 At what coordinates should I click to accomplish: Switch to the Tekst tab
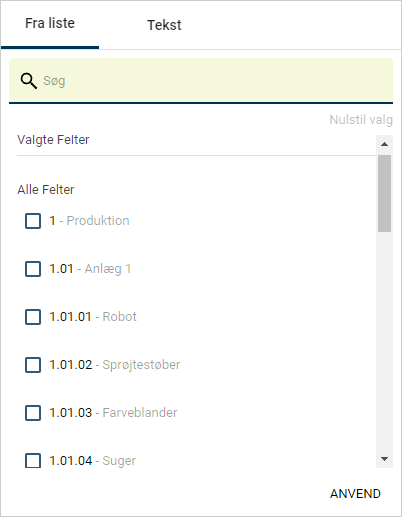[x=164, y=25]
